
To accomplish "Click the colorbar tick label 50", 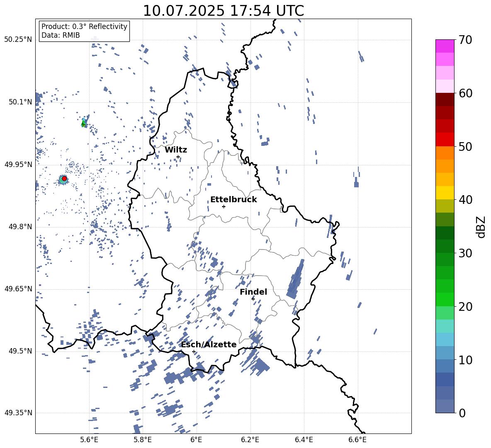I will click(465, 146).
